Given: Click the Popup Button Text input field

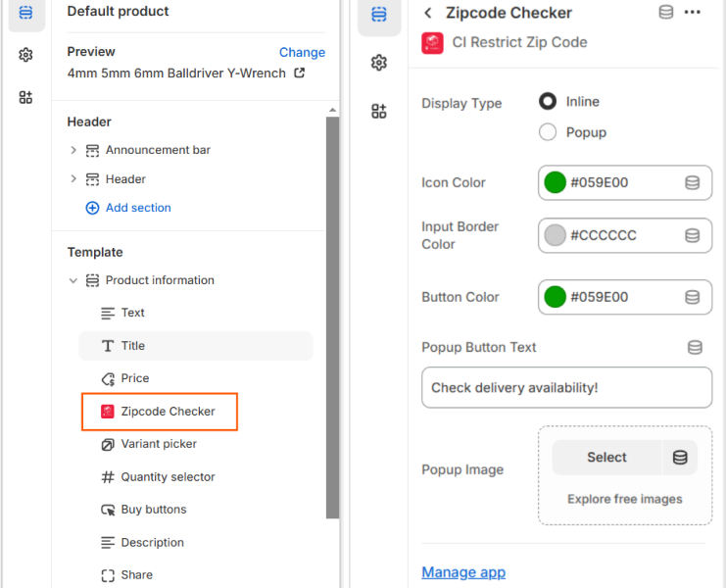Looking at the screenshot, I should pyautogui.click(x=566, y=387).
